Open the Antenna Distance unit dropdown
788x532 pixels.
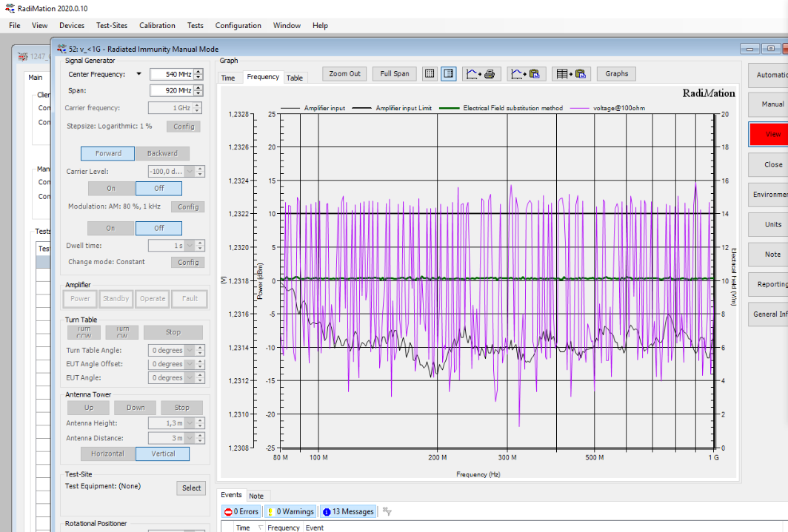(x=190, y=438)
